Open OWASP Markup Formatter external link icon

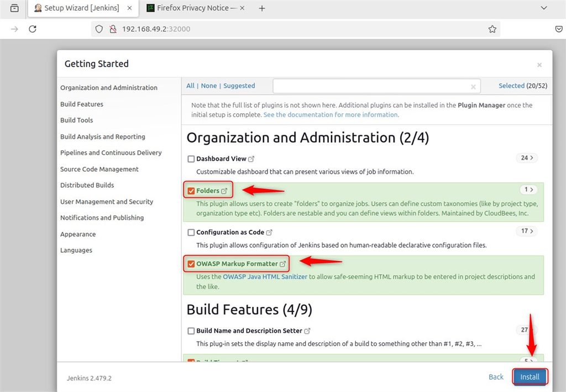282,264
